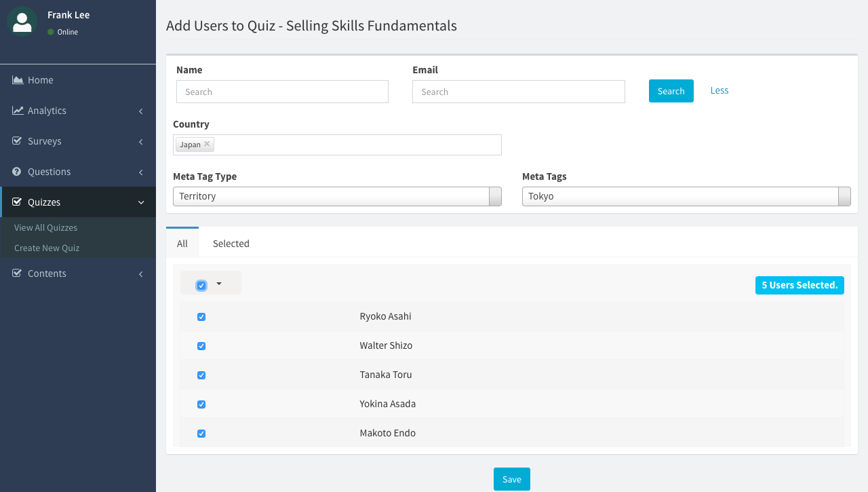Click the Less link to collapse filters
The height and width of the screenshot is (492, 868).
[719, 90]
